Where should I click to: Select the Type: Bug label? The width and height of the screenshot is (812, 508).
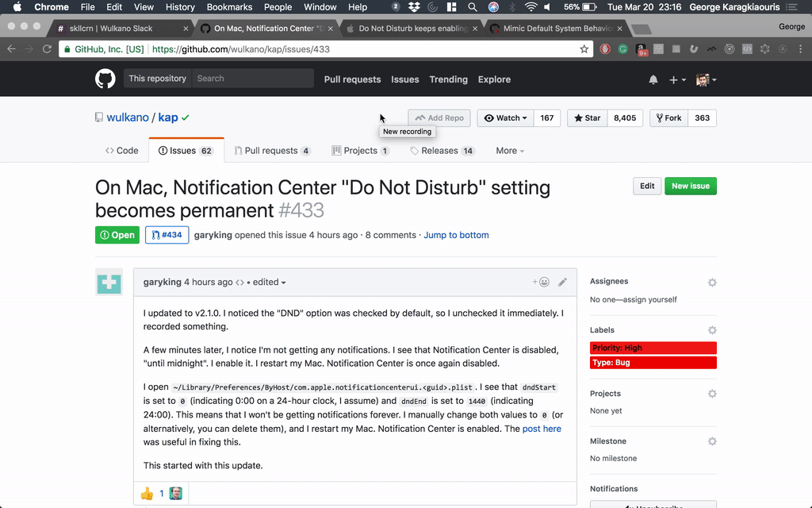click(653, 362)
